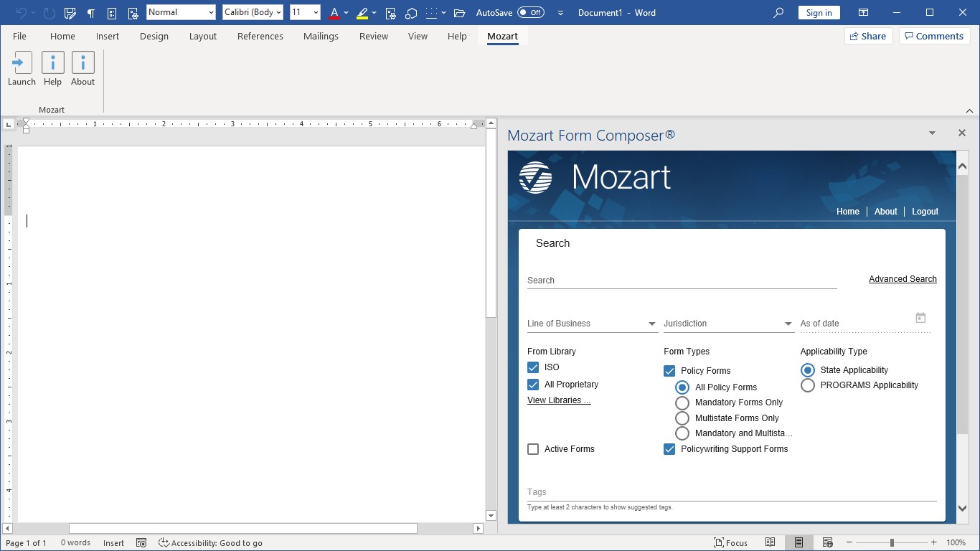Image resolution: width=980 pixels, height=551 pixels.
Task: Open the Jurisdiction dropdown
Action: pyautogui.click(x=729, y=324)
